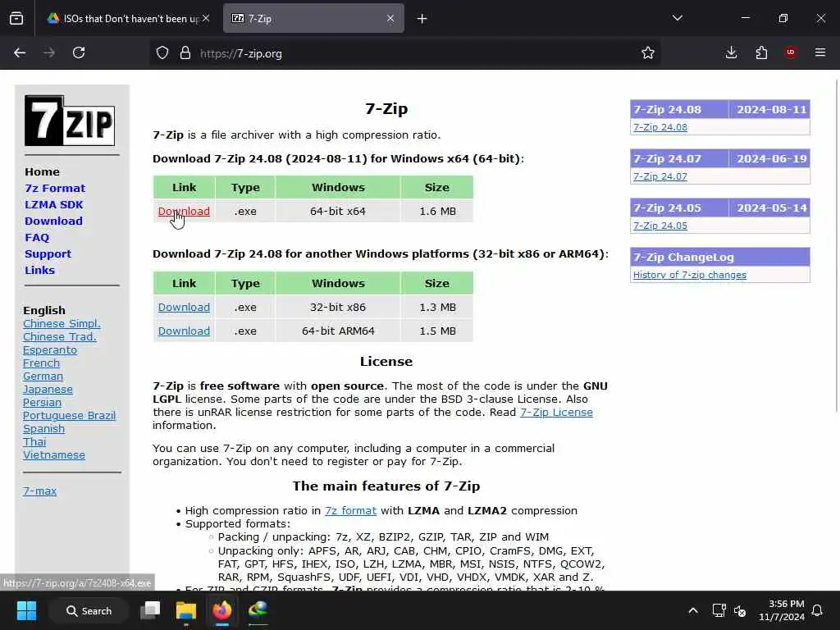Viewport: 840px width, 630px height.
Task: Click the uBlock Origin toolbar icon
Action: 790,52
